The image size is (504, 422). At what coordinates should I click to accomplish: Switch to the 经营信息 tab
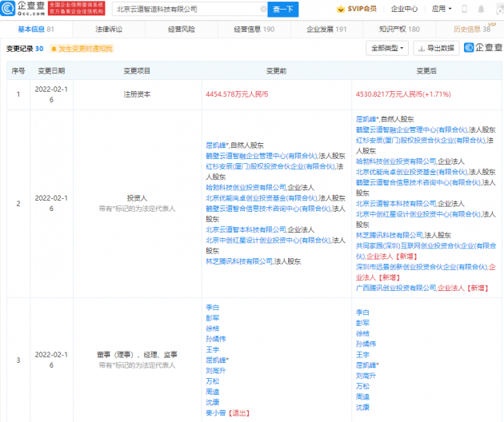pos(254,30)
